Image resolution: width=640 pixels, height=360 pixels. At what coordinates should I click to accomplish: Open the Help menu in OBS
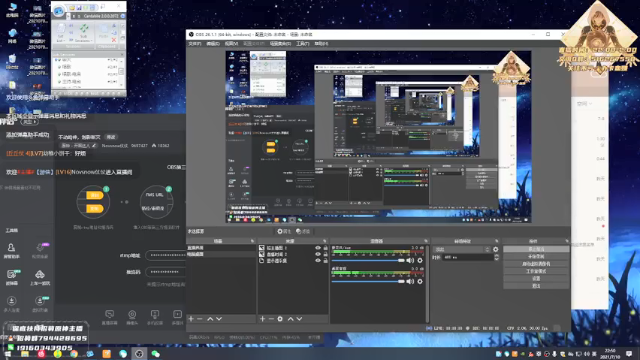click(321, 44)
